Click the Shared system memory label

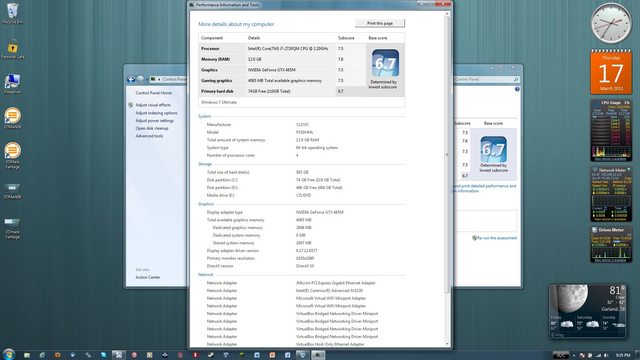click(x=233, y=243)
